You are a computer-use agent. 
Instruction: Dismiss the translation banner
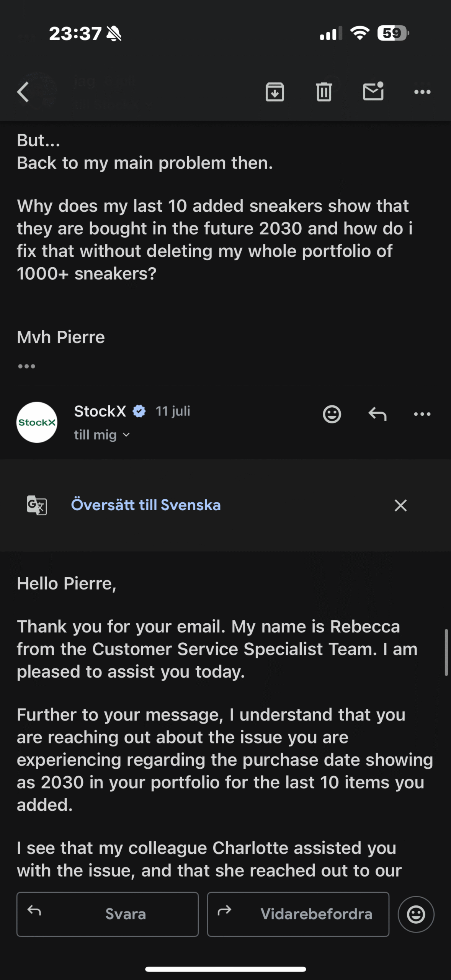tap(400, 505)
